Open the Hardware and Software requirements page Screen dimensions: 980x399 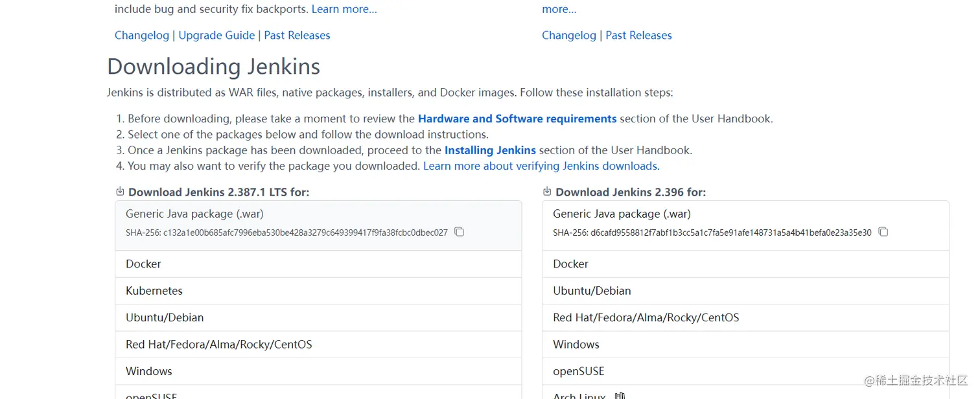pos(517,119)
